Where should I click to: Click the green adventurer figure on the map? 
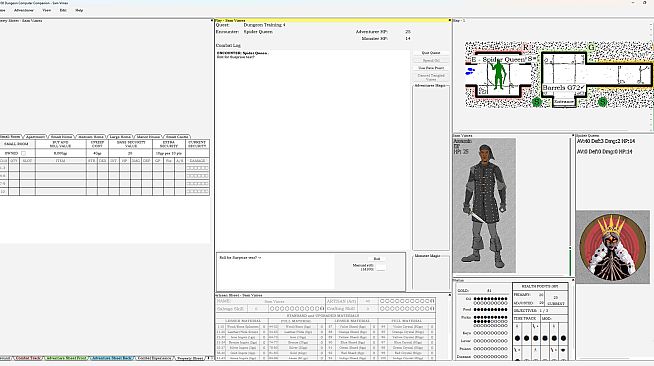498,75
